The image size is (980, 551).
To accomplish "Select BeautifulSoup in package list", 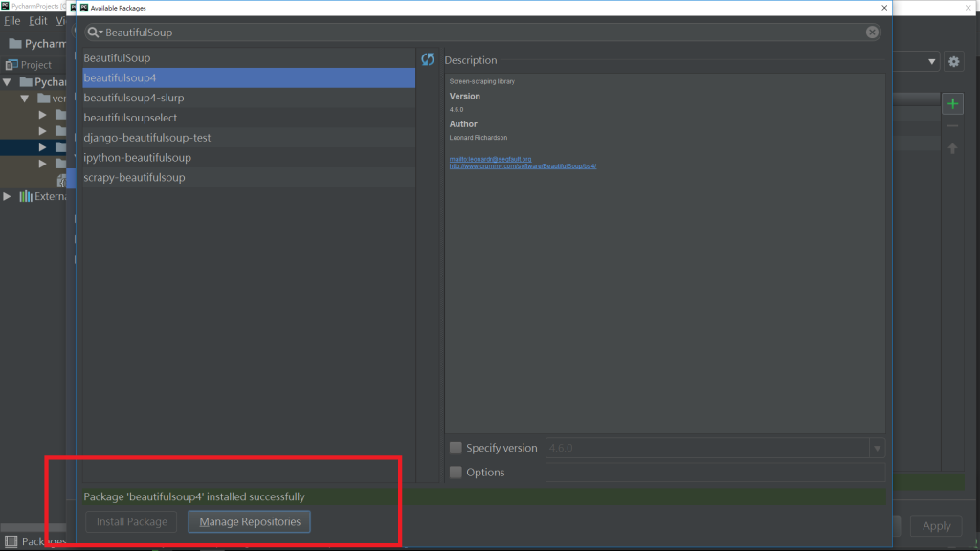I will tap(249, 57).
